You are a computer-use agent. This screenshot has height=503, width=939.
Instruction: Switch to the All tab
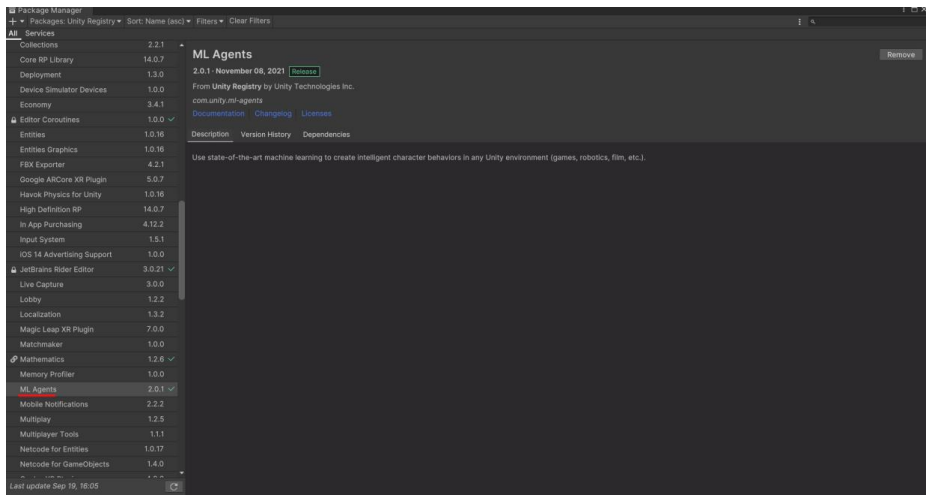click(13, 34)
